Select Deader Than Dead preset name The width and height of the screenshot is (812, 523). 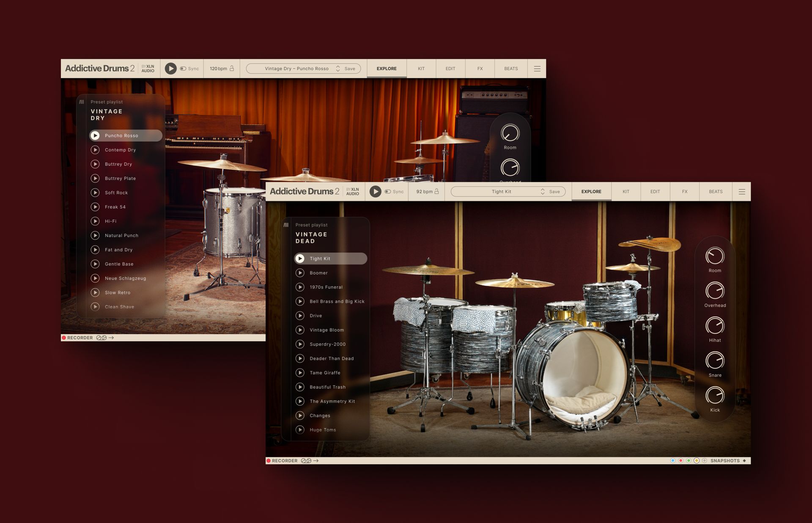(x=332, y=358)
